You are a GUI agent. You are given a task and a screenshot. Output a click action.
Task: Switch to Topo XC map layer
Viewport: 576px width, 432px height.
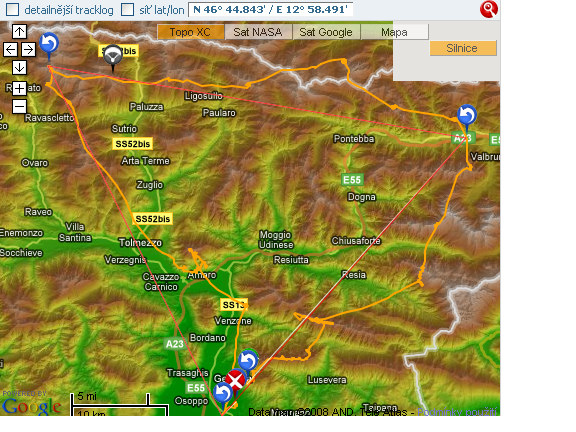pyautogui.click(x=190, y=32)
